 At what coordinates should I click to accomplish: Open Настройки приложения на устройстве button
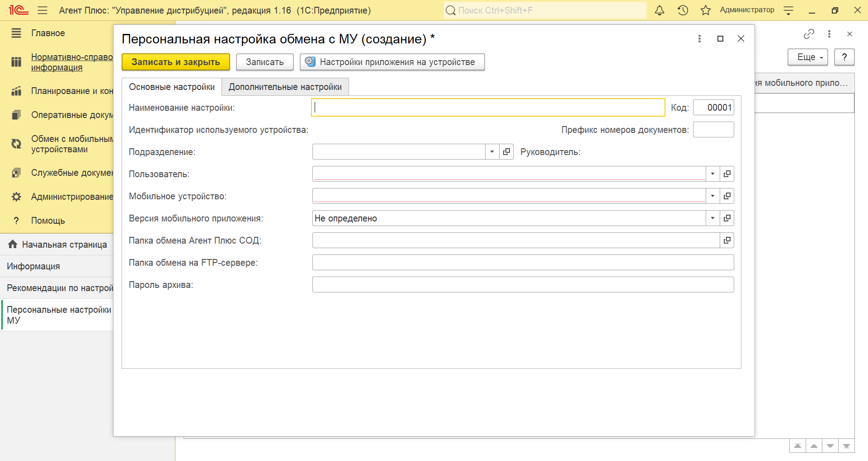tap(392, 62)
